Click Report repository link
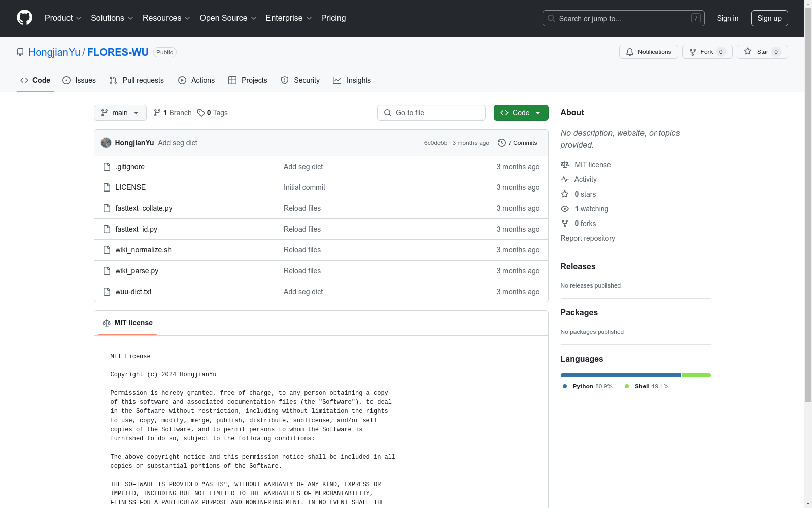Image resolution: width=812 pixels, height=508 pixels. tap(588, 238)
